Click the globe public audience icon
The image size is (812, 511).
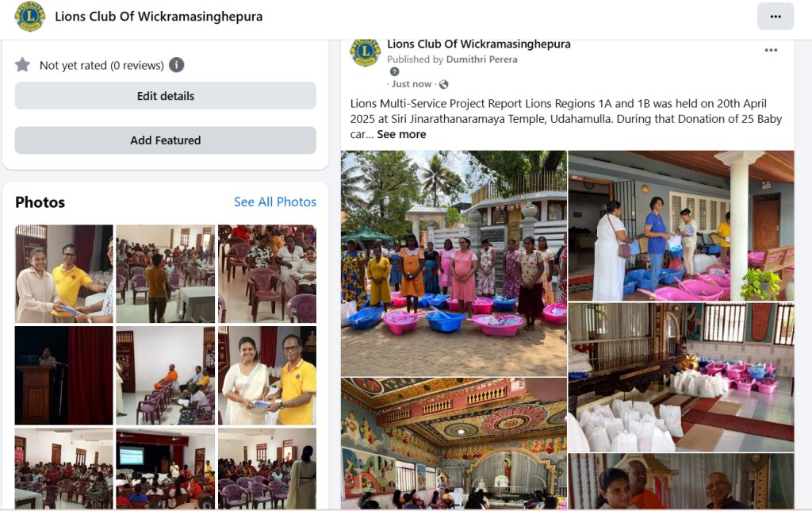tap(444, 84)
